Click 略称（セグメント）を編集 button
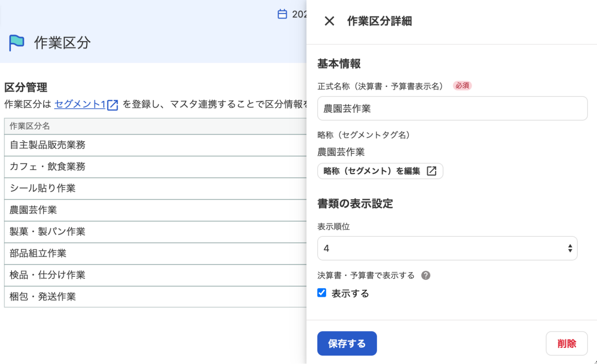The image size is (597, 364). [x=380, y=171]
